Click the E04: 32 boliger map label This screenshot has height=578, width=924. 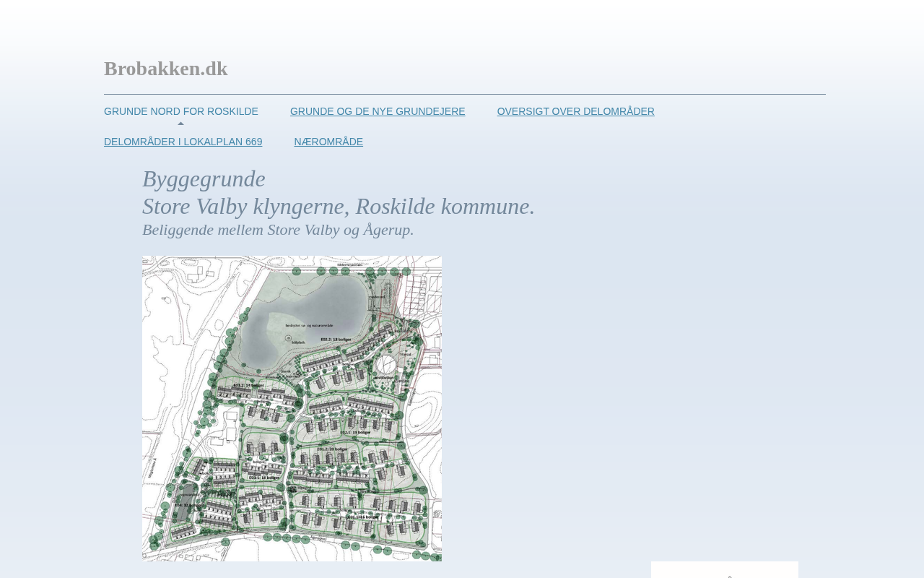[x=186, y=505]
